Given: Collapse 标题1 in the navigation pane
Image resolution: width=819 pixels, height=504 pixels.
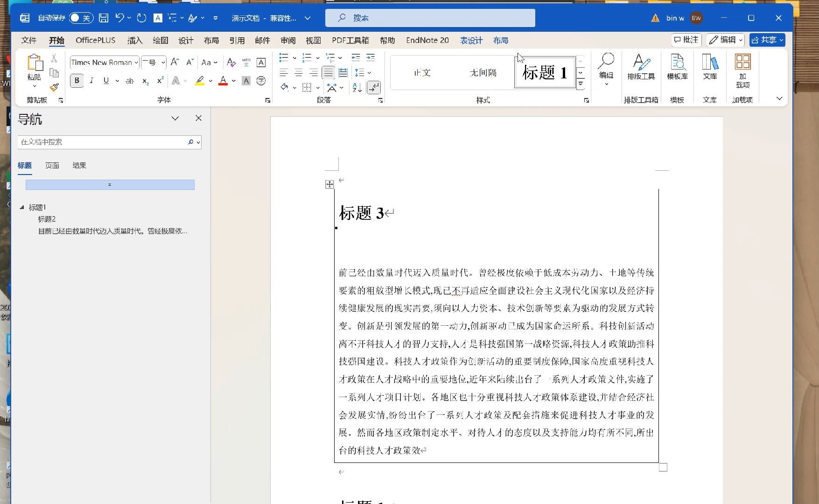Looking at the screenshot, I should pos(23,207).
